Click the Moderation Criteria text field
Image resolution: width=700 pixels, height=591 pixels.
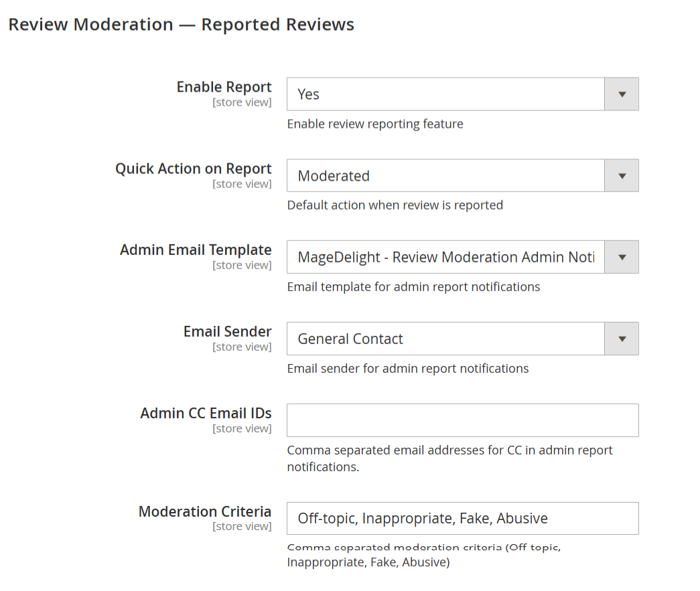(462, 518)
